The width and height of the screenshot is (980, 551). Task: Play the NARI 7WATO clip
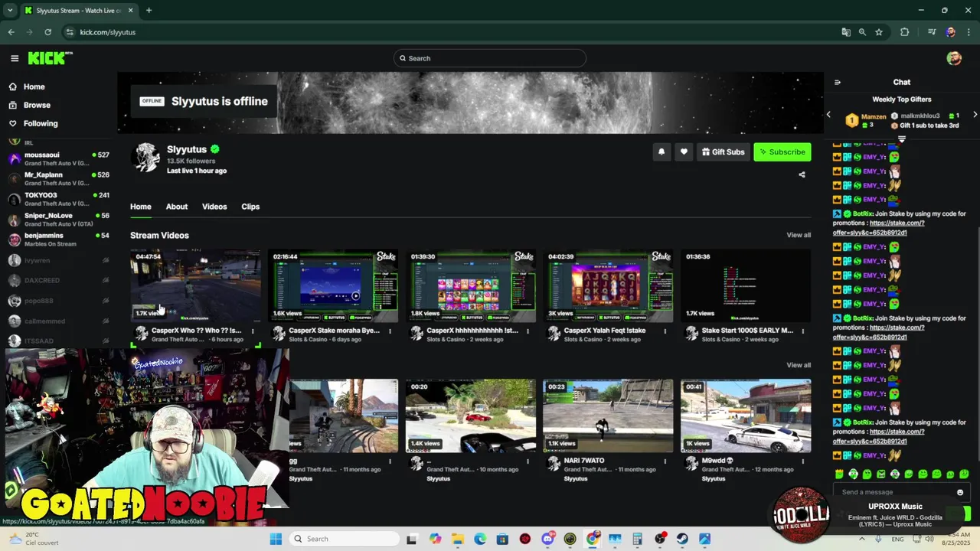[609, 416]
